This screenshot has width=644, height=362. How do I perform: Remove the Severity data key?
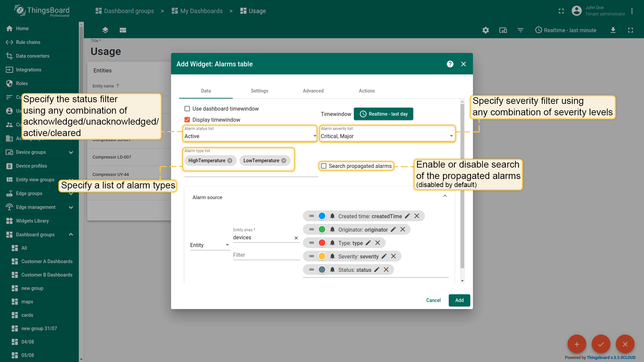click(394, 256)
